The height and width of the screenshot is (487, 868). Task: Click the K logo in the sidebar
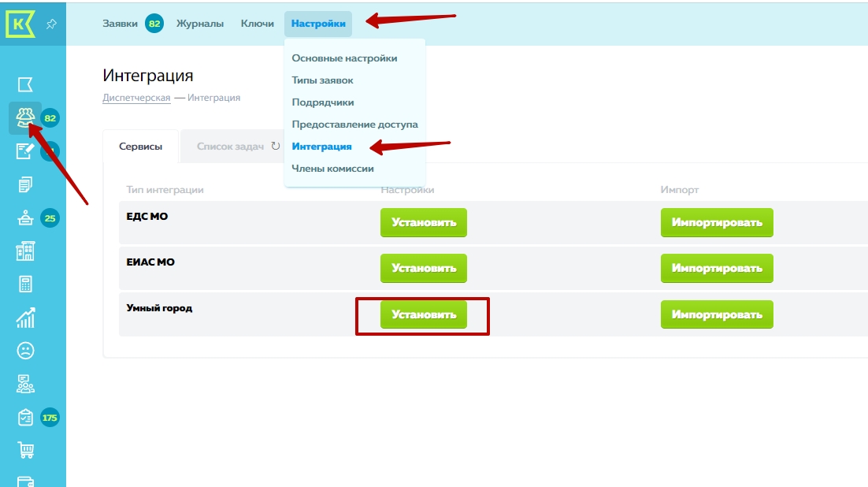click(20, 24)
